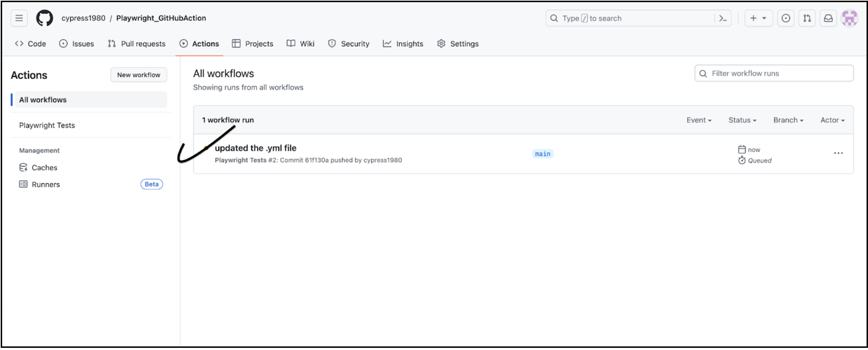868x350 pixels.
Task: Open the 'updated the .yml file' run
Action: coord(256,148)
